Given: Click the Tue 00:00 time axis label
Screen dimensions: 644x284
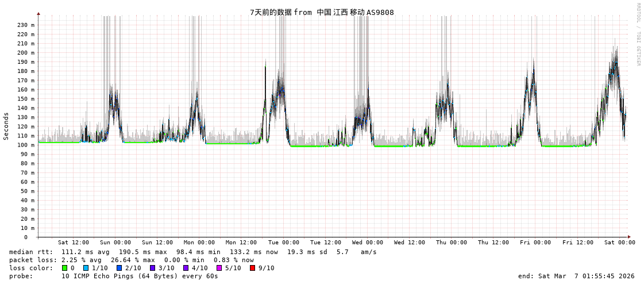Looking at the screenshot, I should tap(283, 243).
